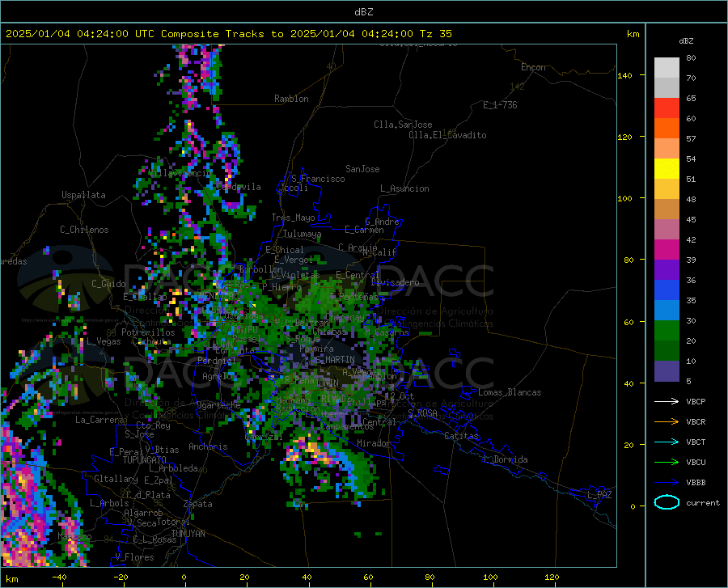Click the 'TUNUYAN' map label

pos(188,533)
